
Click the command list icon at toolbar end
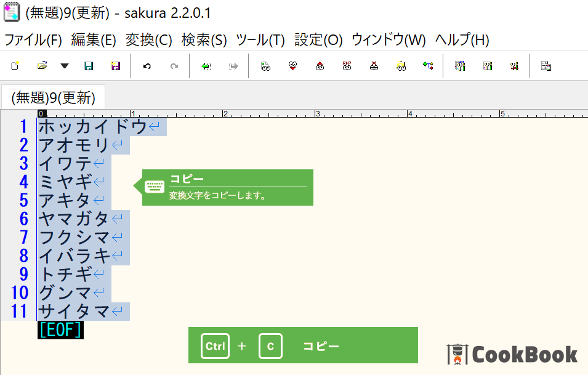click(x=546, y=66)
